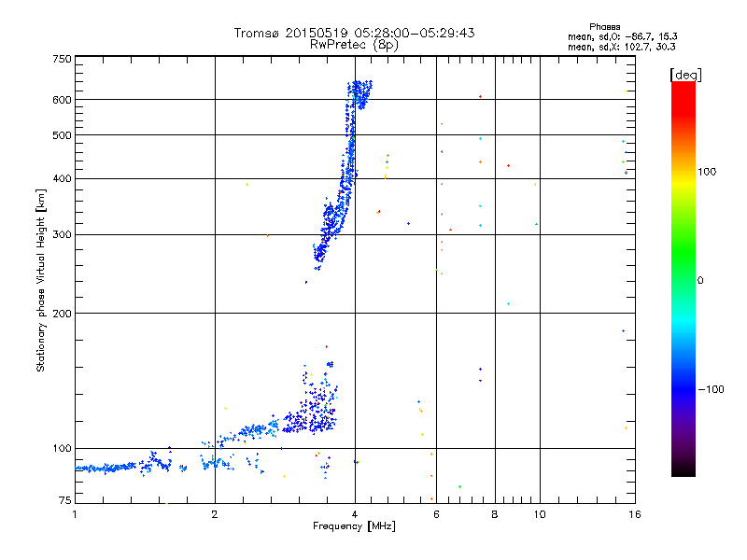Click the 'Frequency [MHz]' x-axis label

click(x=354, y=526)
